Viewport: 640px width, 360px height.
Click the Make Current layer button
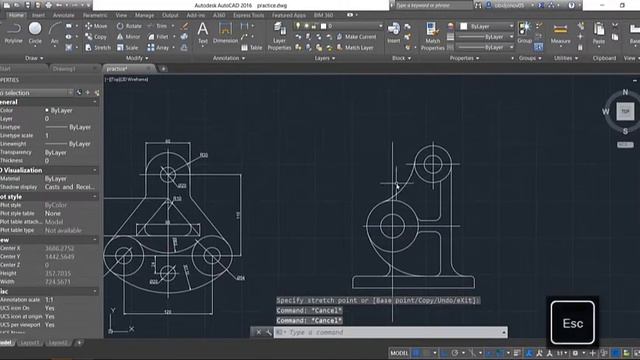coord(356,37)
